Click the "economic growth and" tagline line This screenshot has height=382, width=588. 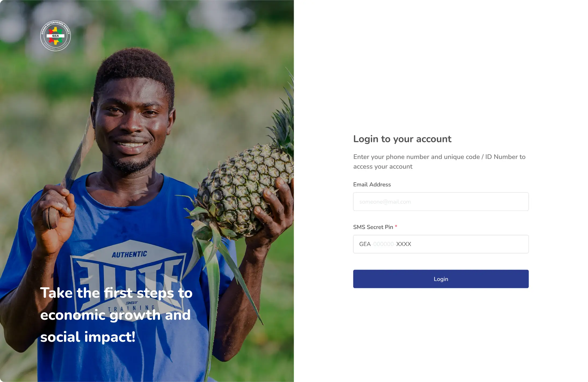point(115,315)
